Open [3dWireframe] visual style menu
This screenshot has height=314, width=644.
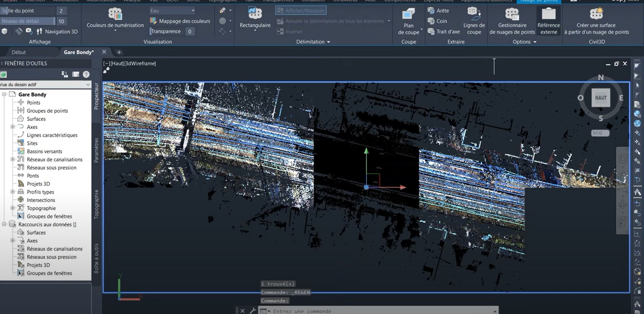140,63
